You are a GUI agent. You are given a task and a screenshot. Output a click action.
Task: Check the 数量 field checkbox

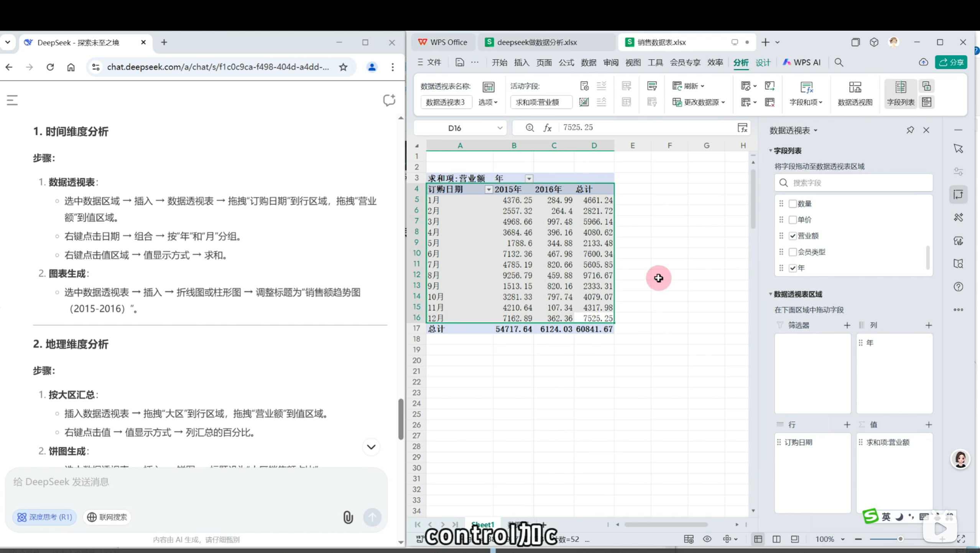coord(793,204)
